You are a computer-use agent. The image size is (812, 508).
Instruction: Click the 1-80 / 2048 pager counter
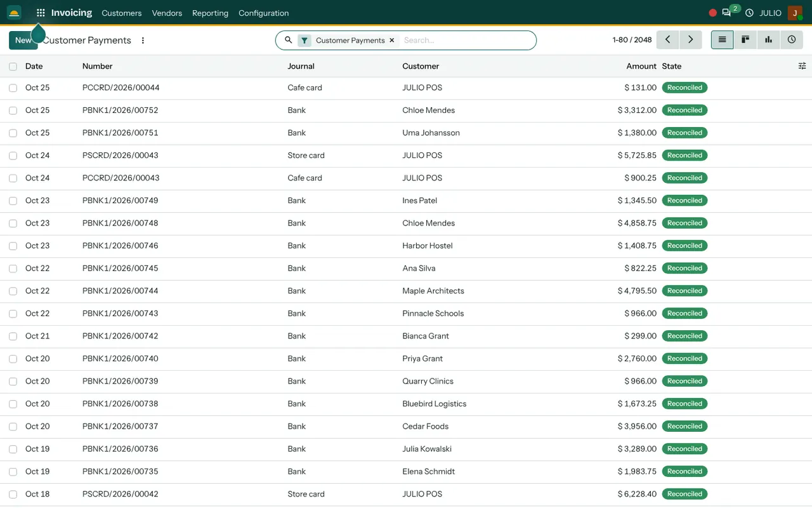[x=632, y=39]
